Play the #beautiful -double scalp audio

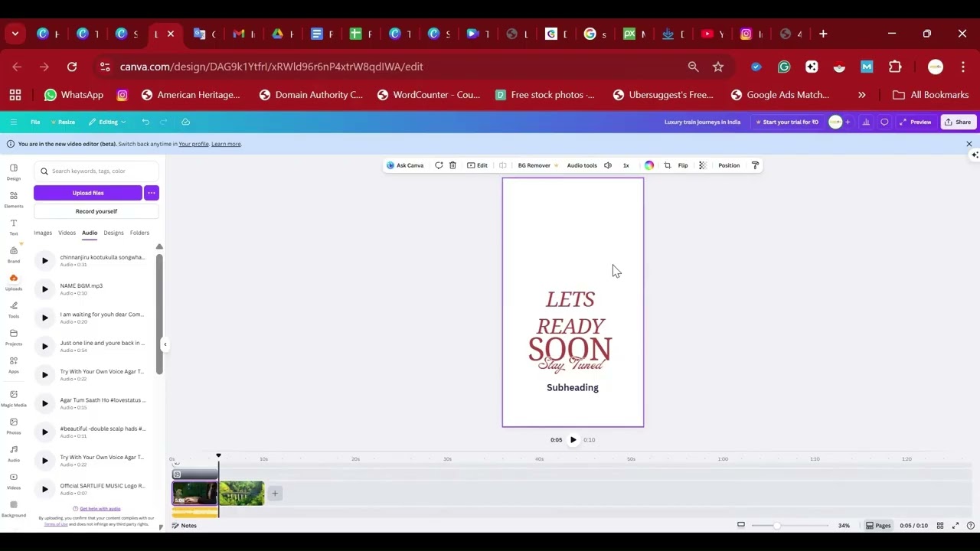coord(44,432)
